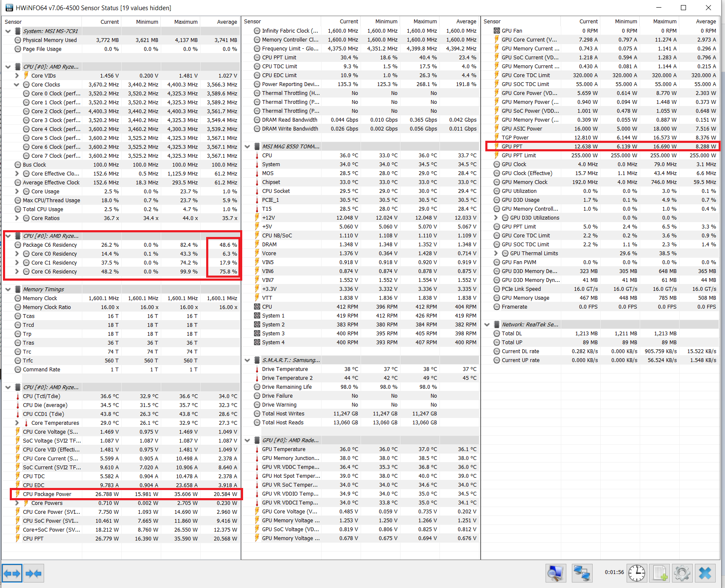725x588 pixels.
Task: Click the circle icon beside Framerate
Action: click(x=497, y=307)
